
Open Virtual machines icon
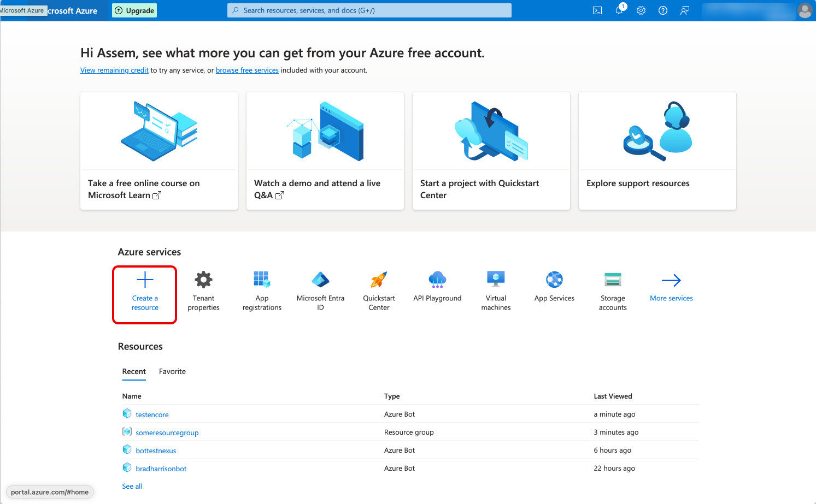[496, 280]
